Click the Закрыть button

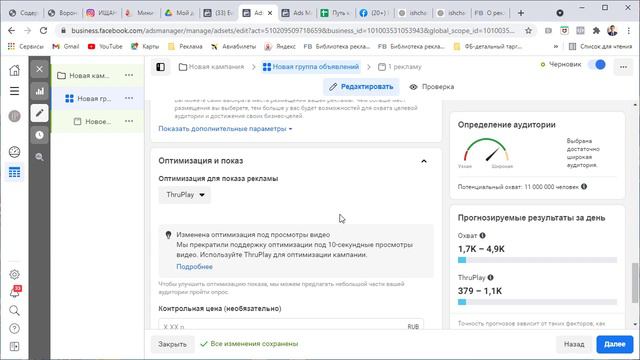click(172, 344)
